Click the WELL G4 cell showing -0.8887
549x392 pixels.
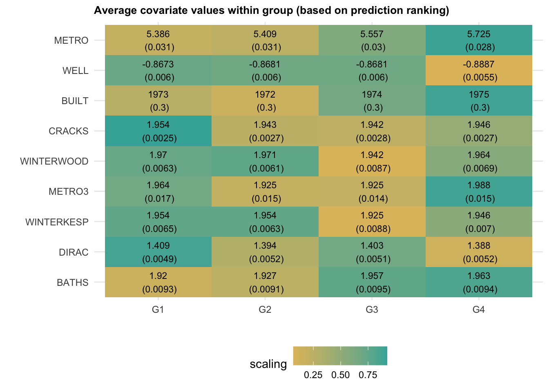(479, 71)
